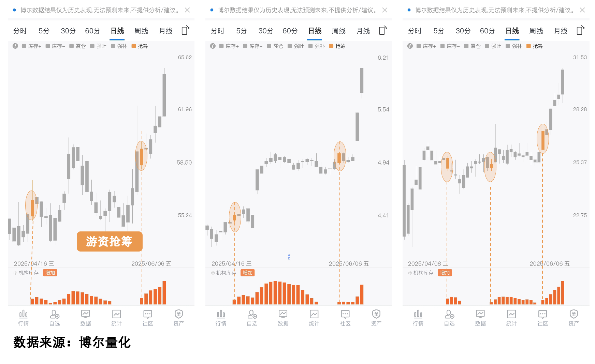Rotate chart to landscape in left panel

[x=185, y=30]
